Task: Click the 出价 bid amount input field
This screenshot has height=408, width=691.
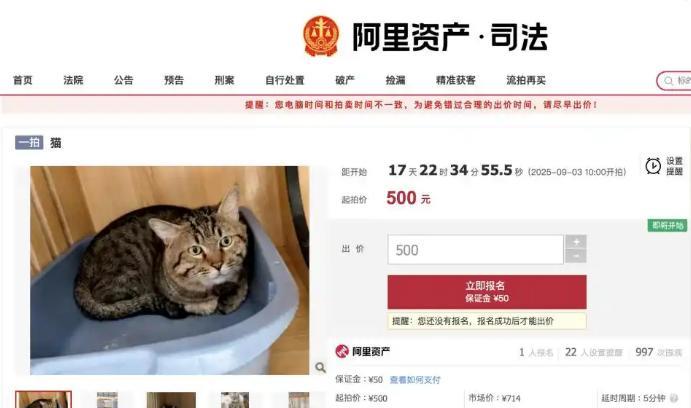Action: (x=476, y=250)
